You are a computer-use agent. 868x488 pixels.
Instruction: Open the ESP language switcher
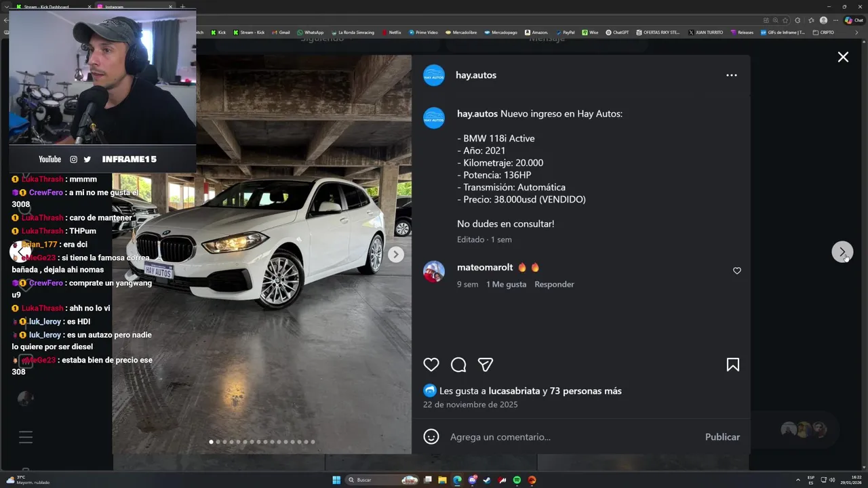811,480
